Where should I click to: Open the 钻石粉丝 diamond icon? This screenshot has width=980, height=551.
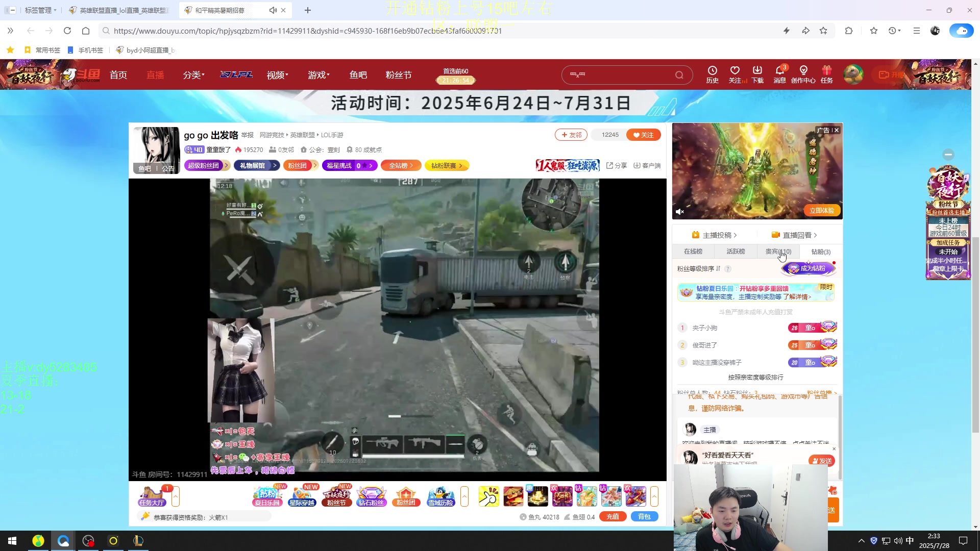(372, 496)
